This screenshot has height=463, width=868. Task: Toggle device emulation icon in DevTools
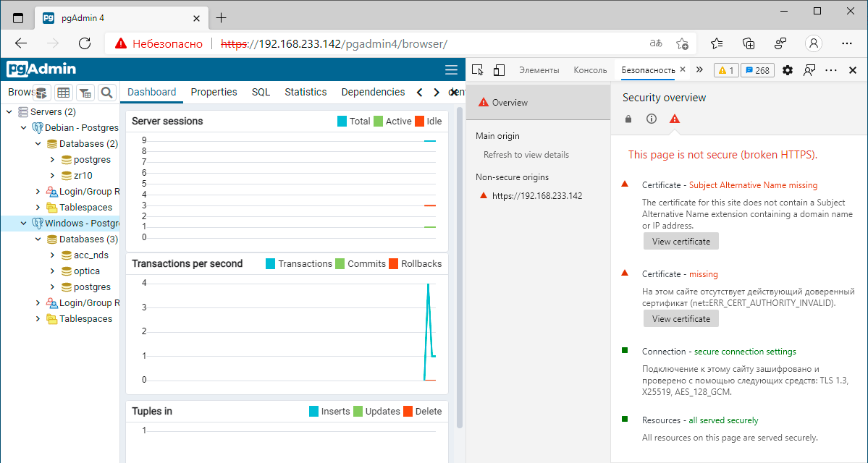coord(499,69)
